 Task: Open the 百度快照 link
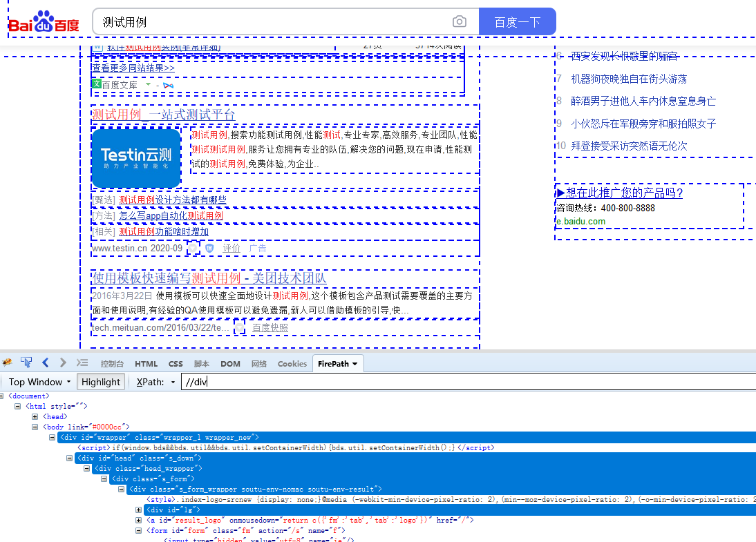coord(270,327)
